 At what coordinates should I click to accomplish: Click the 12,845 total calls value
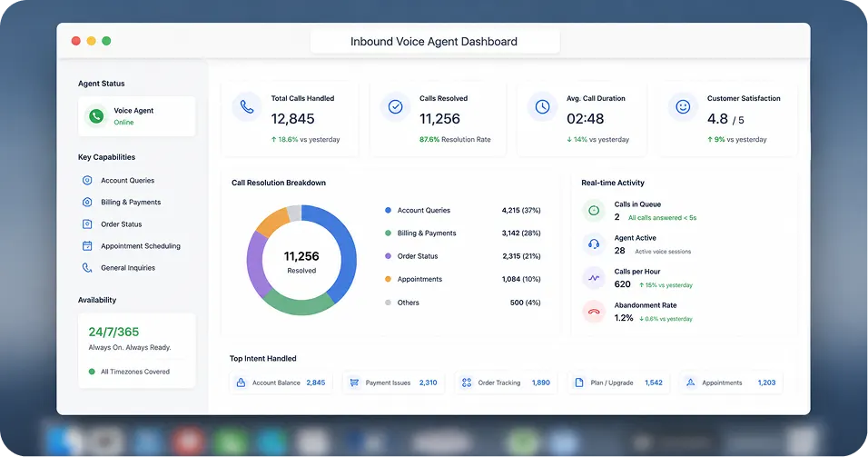click(x=293, y=118)
